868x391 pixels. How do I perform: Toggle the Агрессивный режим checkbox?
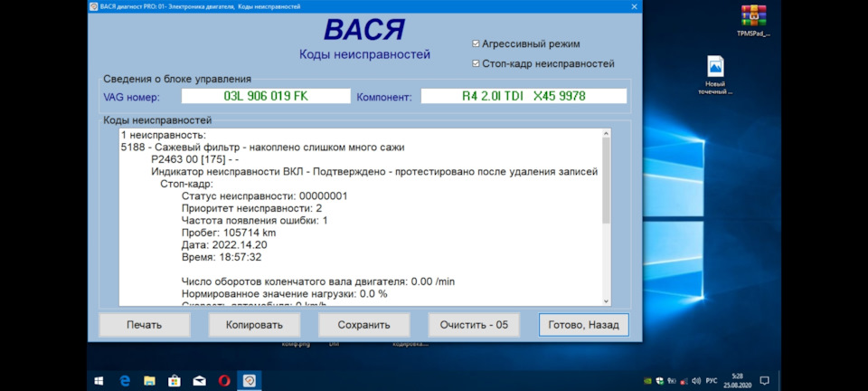[x=476, y=43]
